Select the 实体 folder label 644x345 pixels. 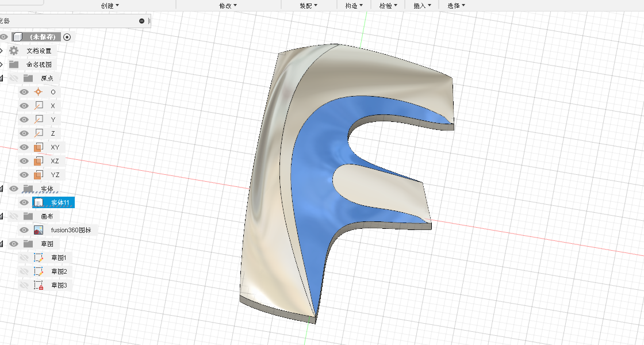[47, 189]
